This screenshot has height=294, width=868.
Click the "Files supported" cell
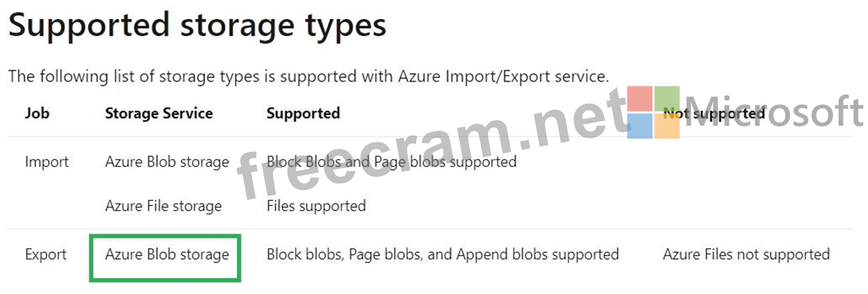pos(316,206)
